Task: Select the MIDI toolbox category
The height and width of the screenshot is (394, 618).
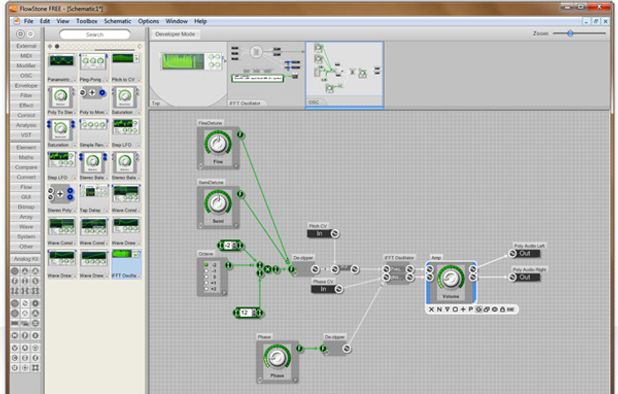Action: (26, 56)
